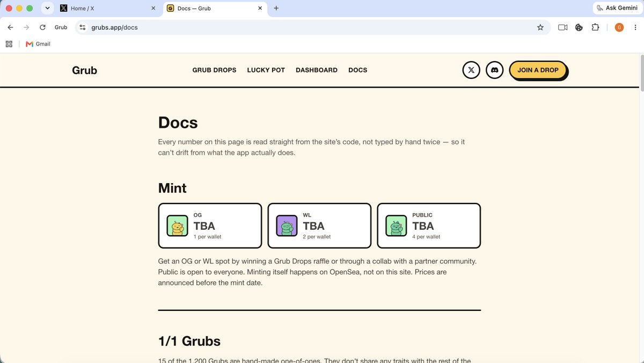Open the Discord icon button
The width and height of the screenshot is (644, 363).
point(495,70)
